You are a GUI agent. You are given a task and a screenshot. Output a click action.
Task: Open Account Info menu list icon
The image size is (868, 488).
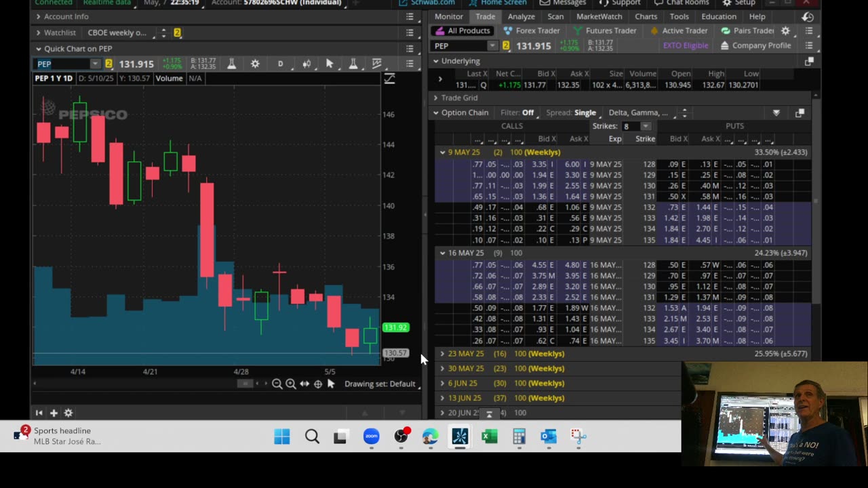tap(410, 16)
